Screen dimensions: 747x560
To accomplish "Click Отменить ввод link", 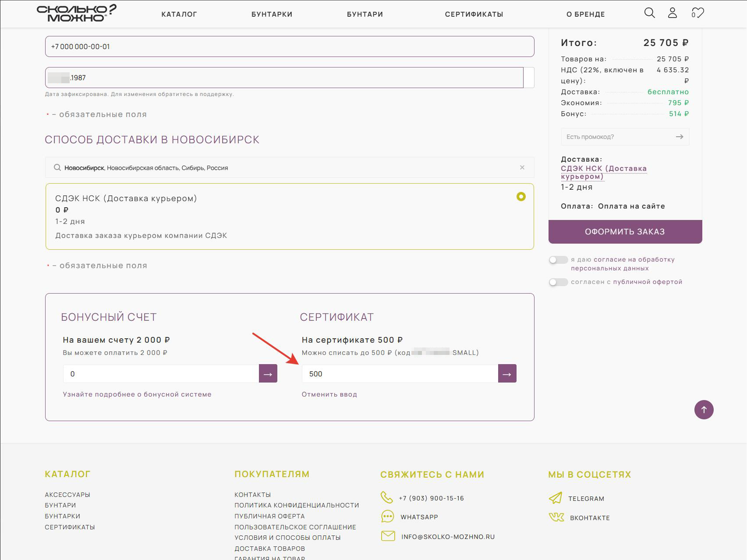I will [329, 394].
